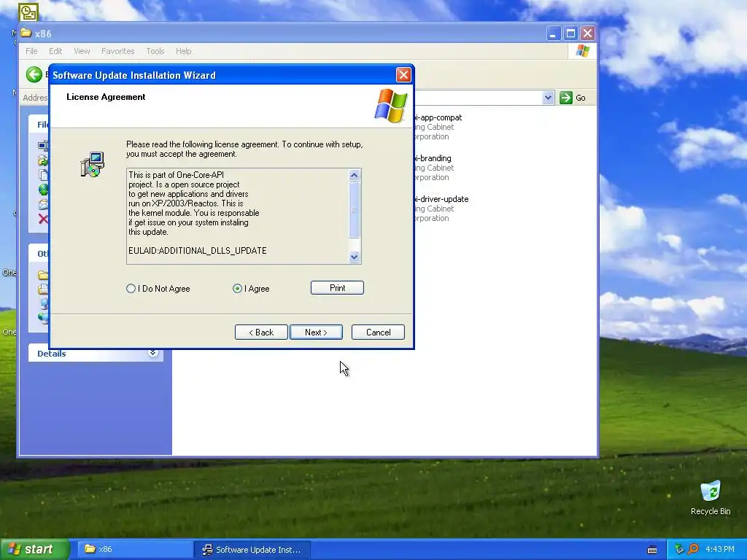Click the Print button in wizard
Image resolution: width=747 pixels, height=560 pixels.
tap(337, 287)
